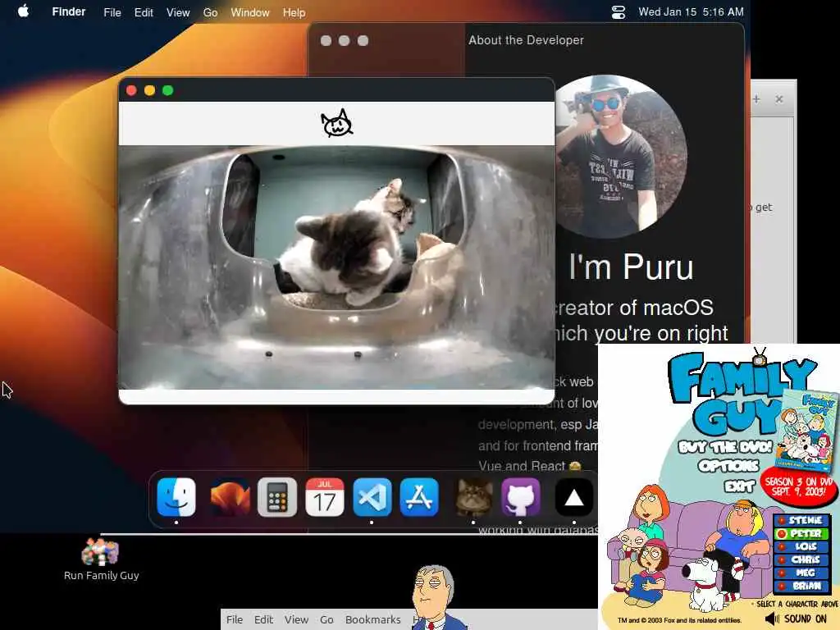The image size is (840, 630).
Task: Click the Season 3 on DVD red badge
Action: [x=798, y=486]
